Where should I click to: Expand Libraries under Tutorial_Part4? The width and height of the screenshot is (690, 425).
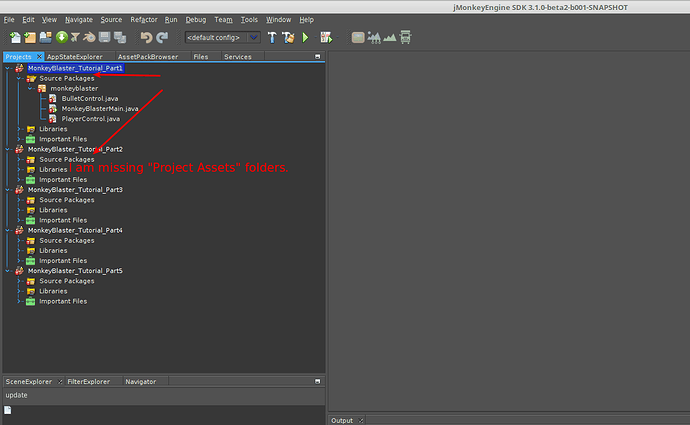click(x=19, y=250)
